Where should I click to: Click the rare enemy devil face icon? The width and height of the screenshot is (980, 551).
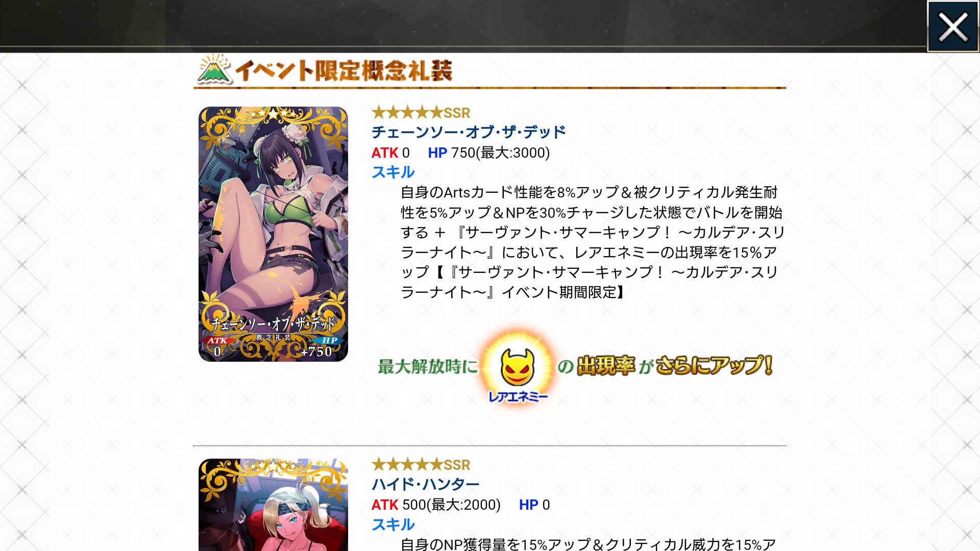(x=518, y=366)
